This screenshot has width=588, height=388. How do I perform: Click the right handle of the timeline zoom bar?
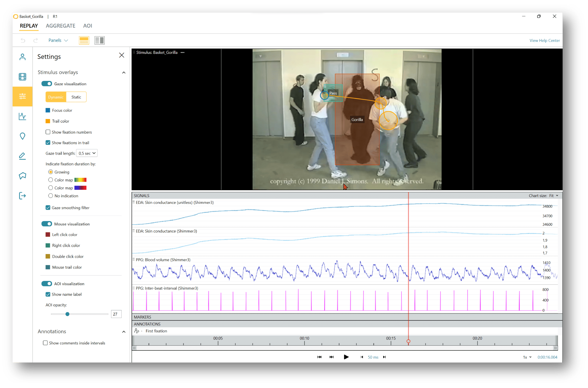[x=556, y=348]
